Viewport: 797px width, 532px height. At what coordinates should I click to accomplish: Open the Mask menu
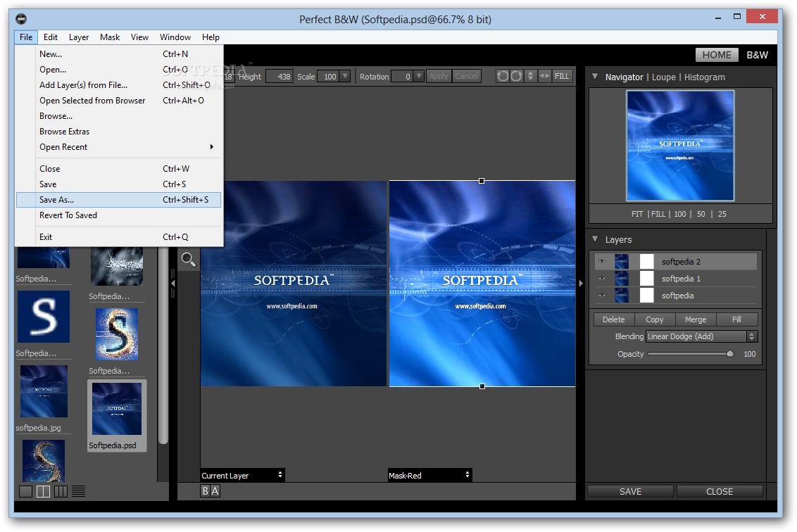click(x=110, y=37)
